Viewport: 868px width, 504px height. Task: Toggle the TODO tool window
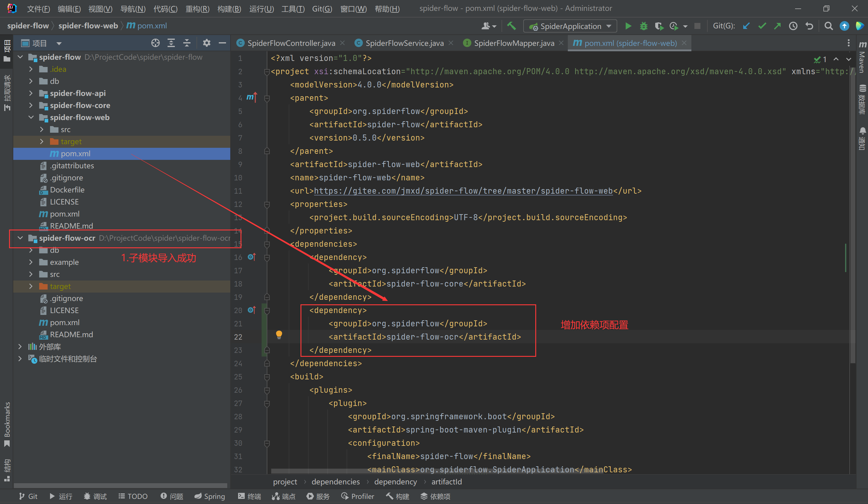click(133, 496)
